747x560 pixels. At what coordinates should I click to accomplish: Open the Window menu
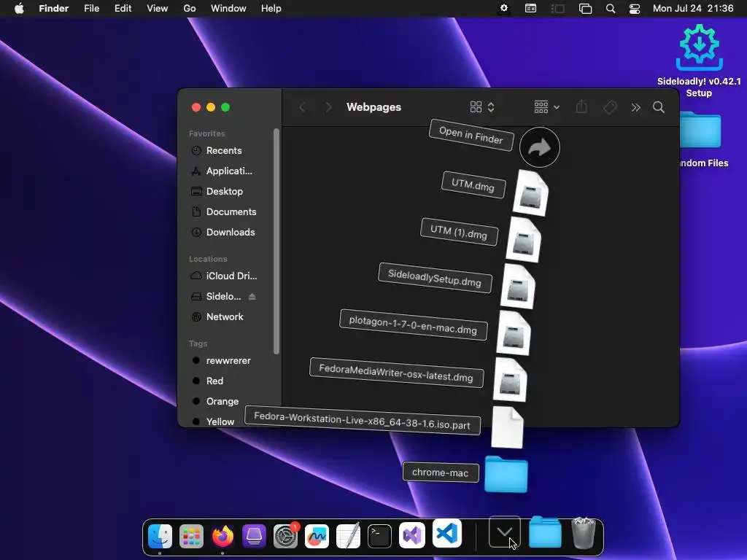click(228, 8)
